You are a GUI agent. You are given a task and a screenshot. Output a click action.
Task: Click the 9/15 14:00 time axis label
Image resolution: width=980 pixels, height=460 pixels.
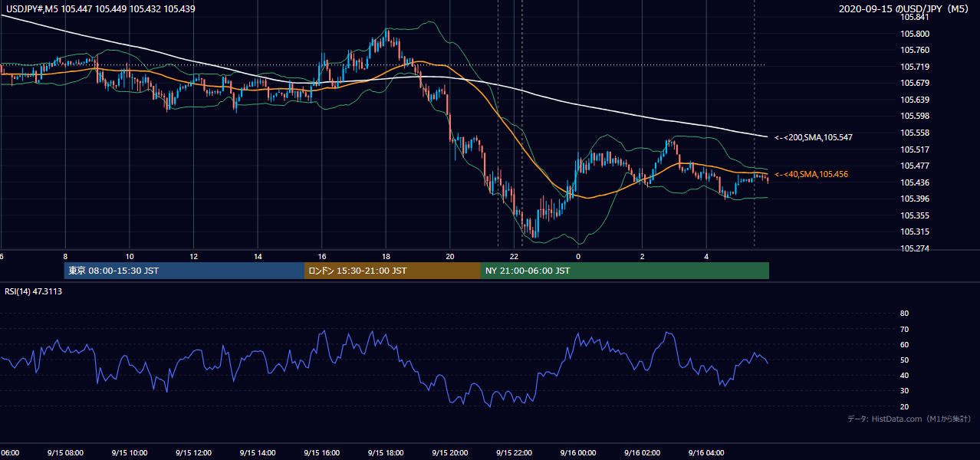point(257,452)
